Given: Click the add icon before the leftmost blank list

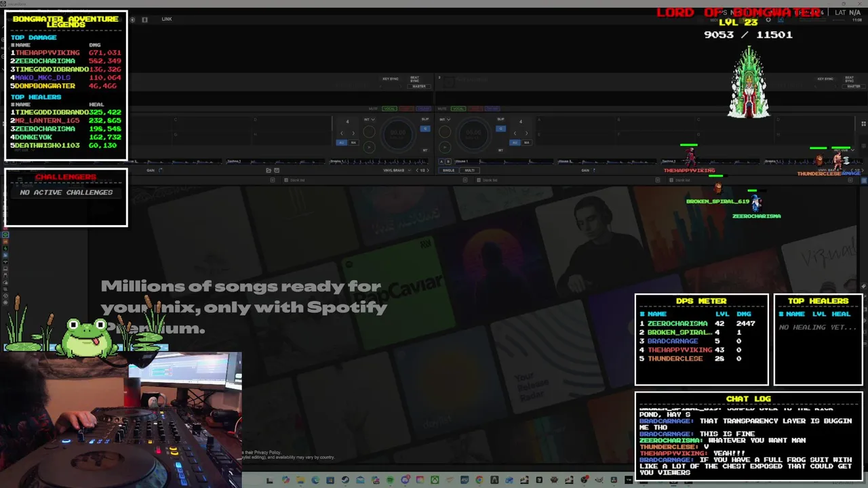Looking at the screenshot, I should (273, 180).
